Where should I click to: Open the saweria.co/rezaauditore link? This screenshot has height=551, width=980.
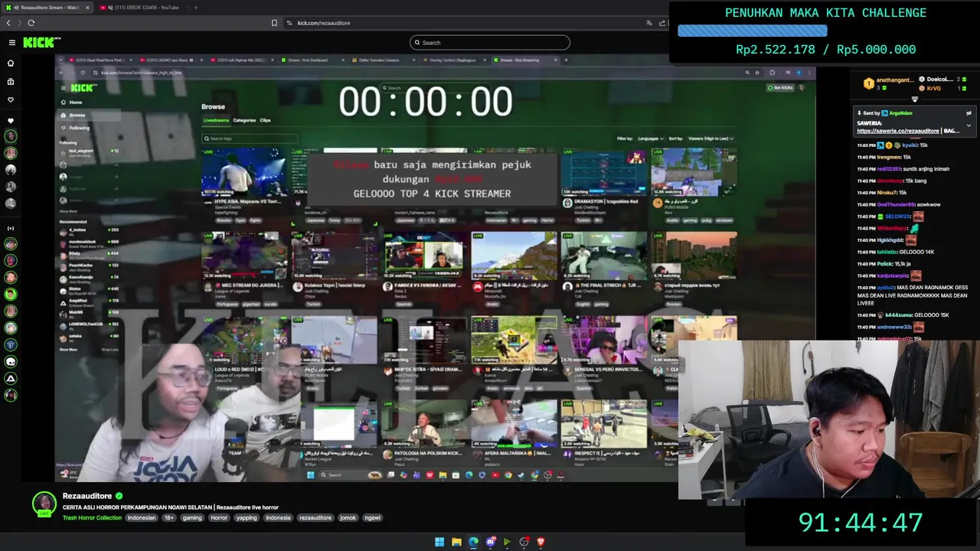pos(898,131)
